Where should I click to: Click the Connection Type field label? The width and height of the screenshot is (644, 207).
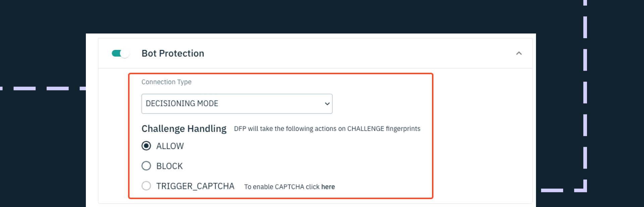click(x=166, y=82)
